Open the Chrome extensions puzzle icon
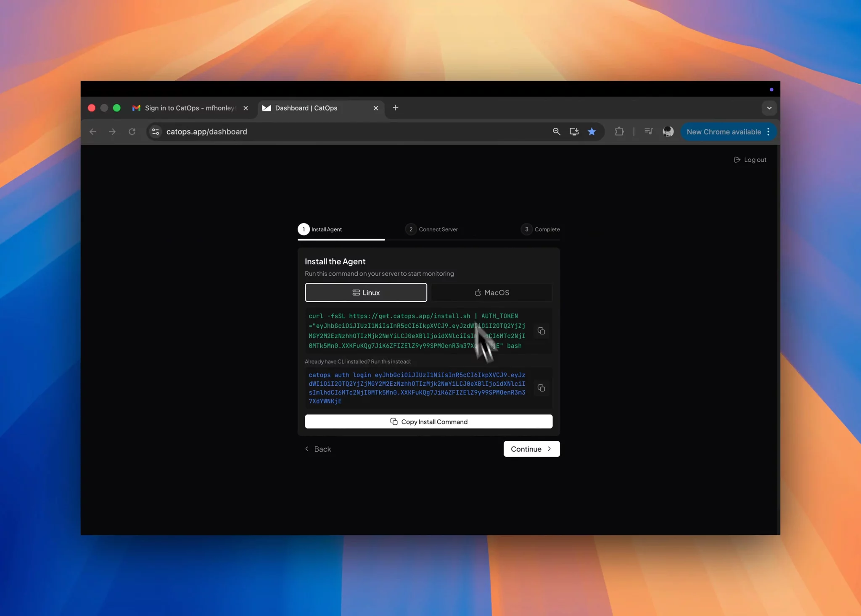The width and height of the screenshot is (861, 616). tap(619, 132)
